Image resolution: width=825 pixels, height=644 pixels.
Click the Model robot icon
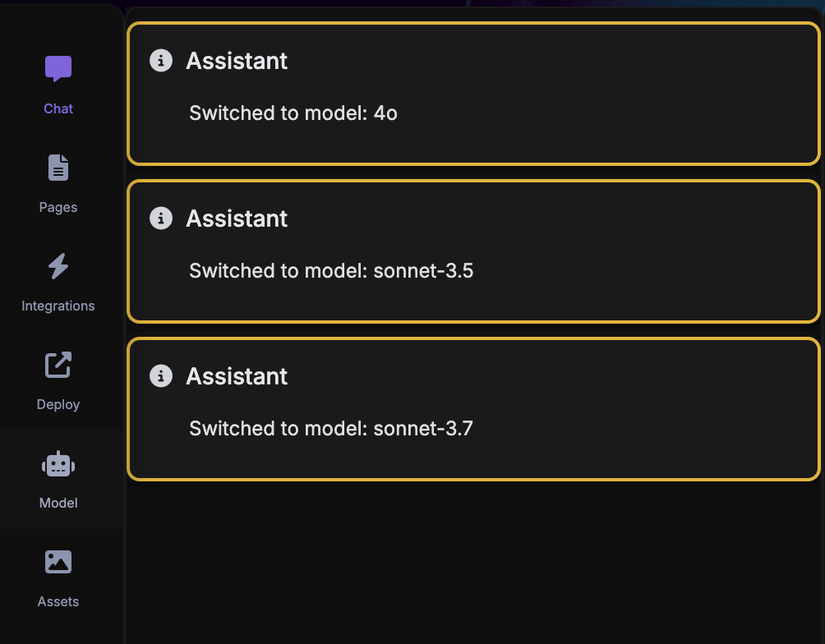[x=58, y=464]
